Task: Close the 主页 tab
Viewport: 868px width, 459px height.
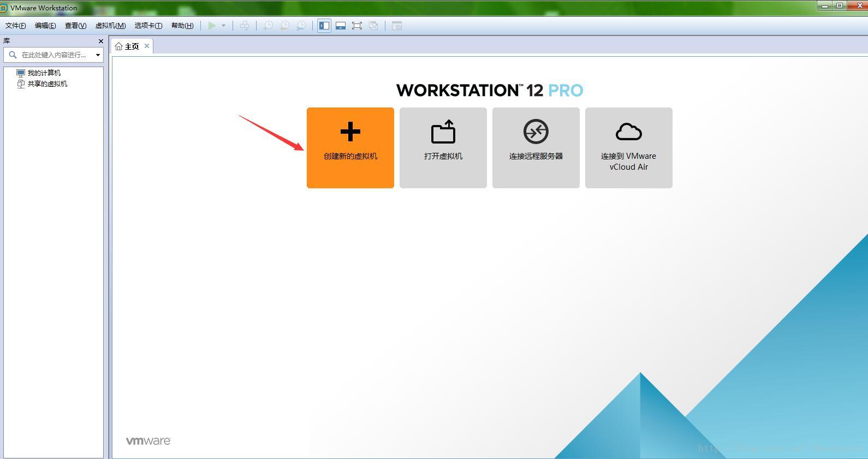Action: (147, 46)
